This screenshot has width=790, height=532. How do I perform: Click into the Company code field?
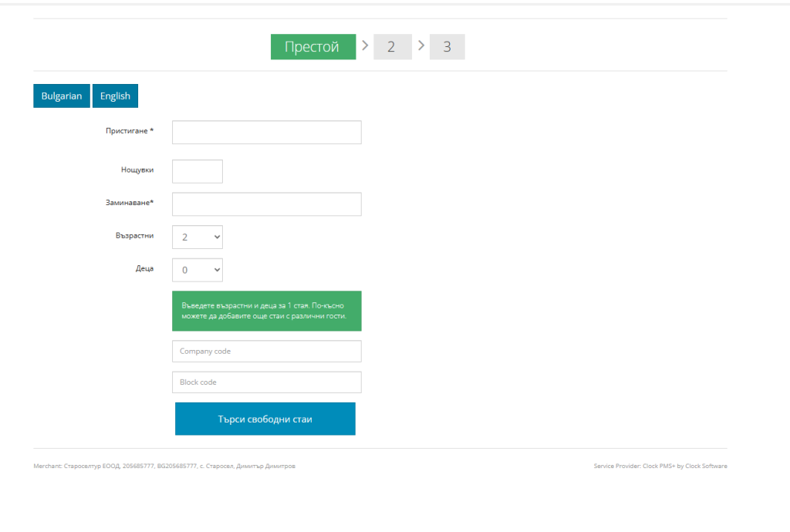266,352
